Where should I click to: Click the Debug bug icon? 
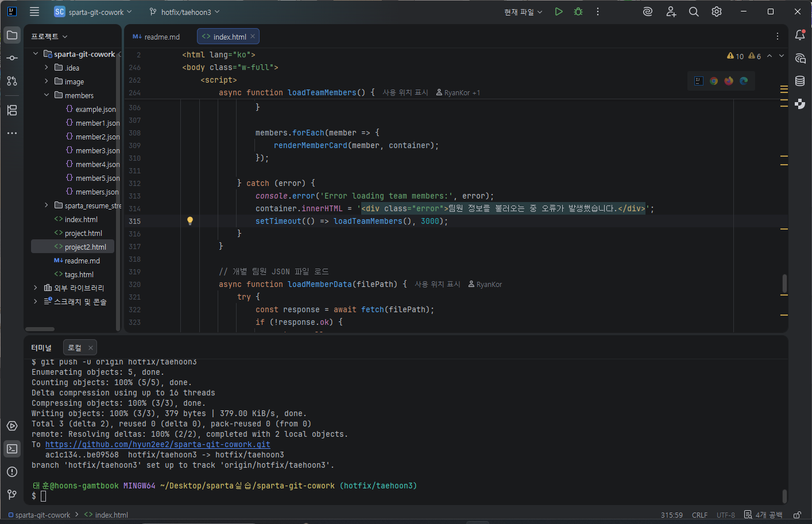pyautogui.click(x=578, y=11)
